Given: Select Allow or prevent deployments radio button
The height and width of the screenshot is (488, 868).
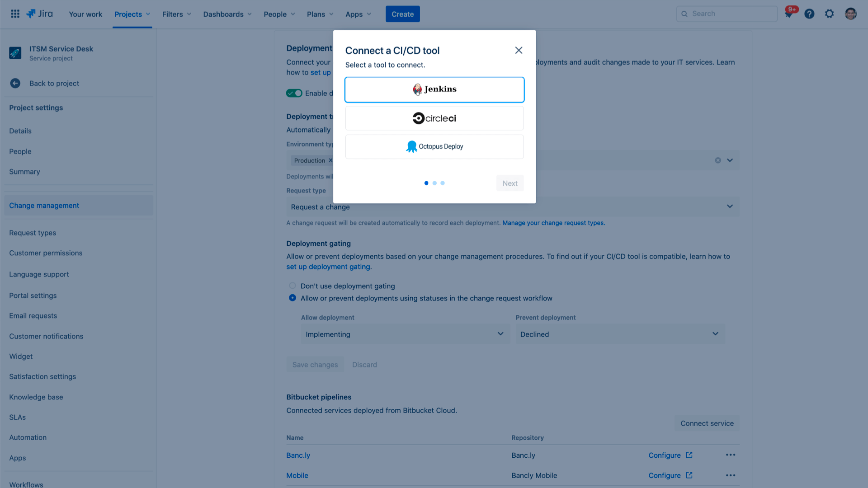Looking at the screenshot, I should point(292,298).
